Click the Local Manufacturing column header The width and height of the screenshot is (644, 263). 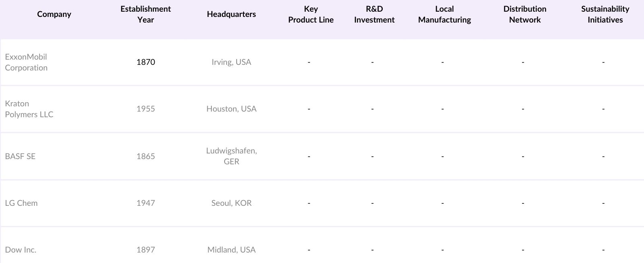coord(444,14)
